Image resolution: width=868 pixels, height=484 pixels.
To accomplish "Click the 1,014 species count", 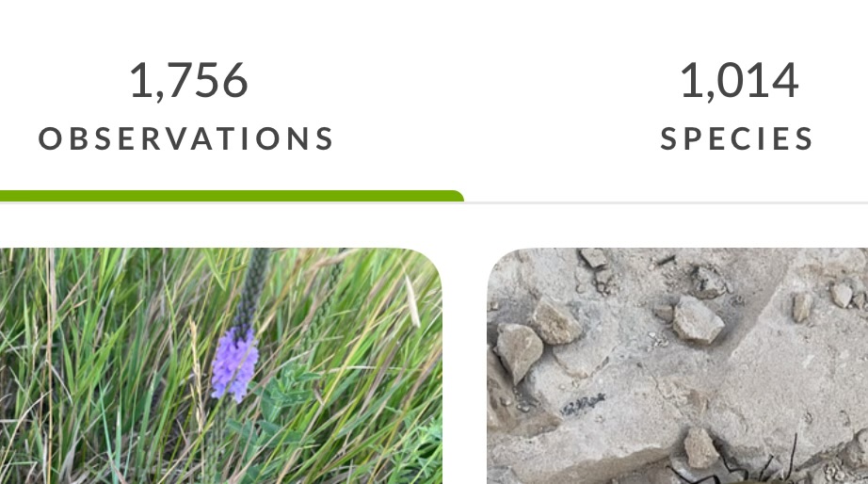I will click(739, 81).
